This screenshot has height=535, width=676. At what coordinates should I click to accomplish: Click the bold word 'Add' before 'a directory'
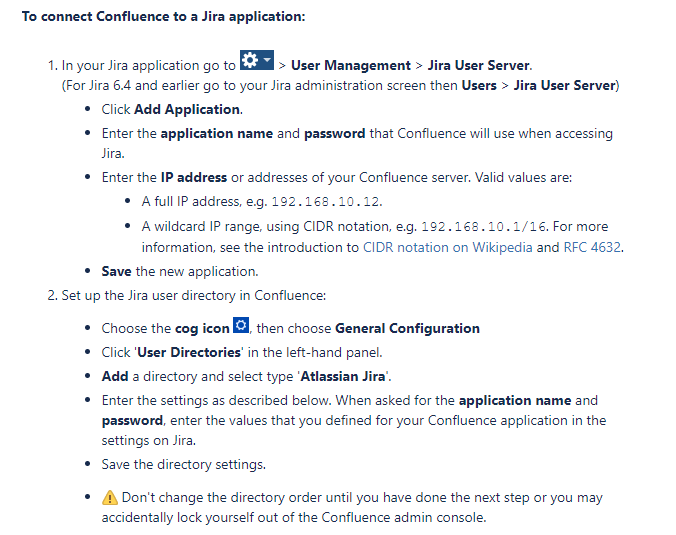tap(115, 376)
